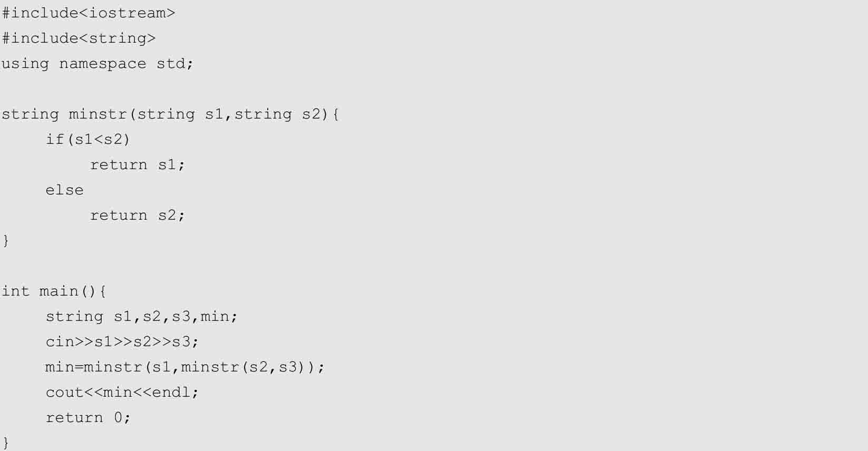Click the 'return s1;' statement
Viewport: 868px width, 451px height.
(137, 165)
